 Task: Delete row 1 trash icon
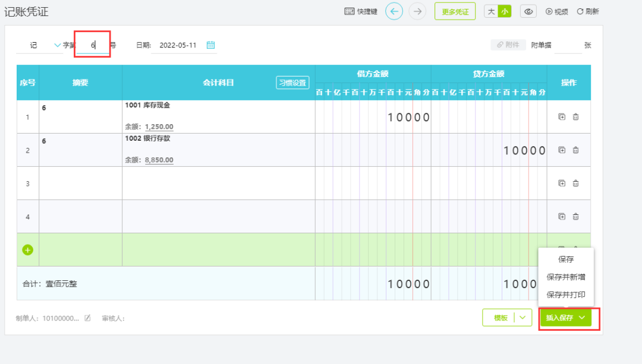(575, 117)
